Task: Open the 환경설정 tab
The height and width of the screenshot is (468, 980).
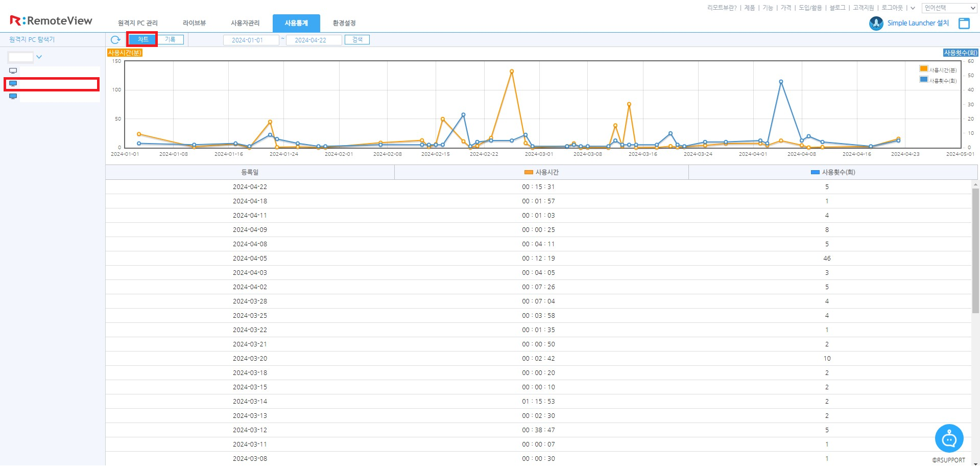Action: (x=344, y=24)
